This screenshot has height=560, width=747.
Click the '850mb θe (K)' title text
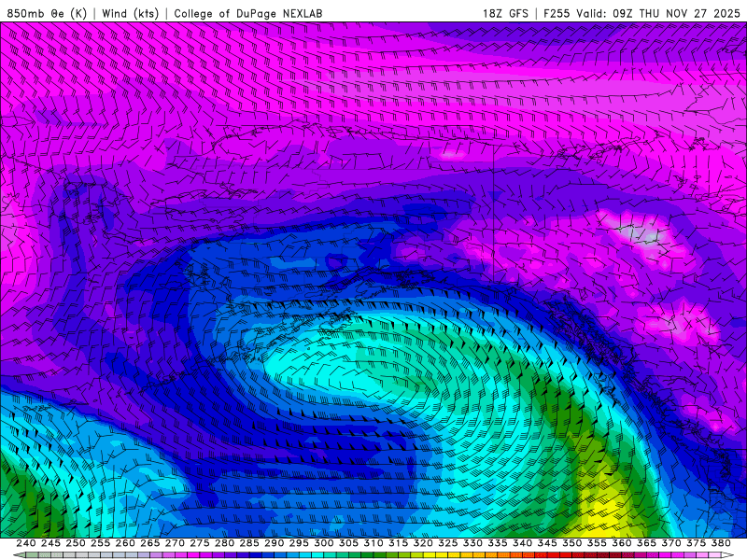(47, 13)
